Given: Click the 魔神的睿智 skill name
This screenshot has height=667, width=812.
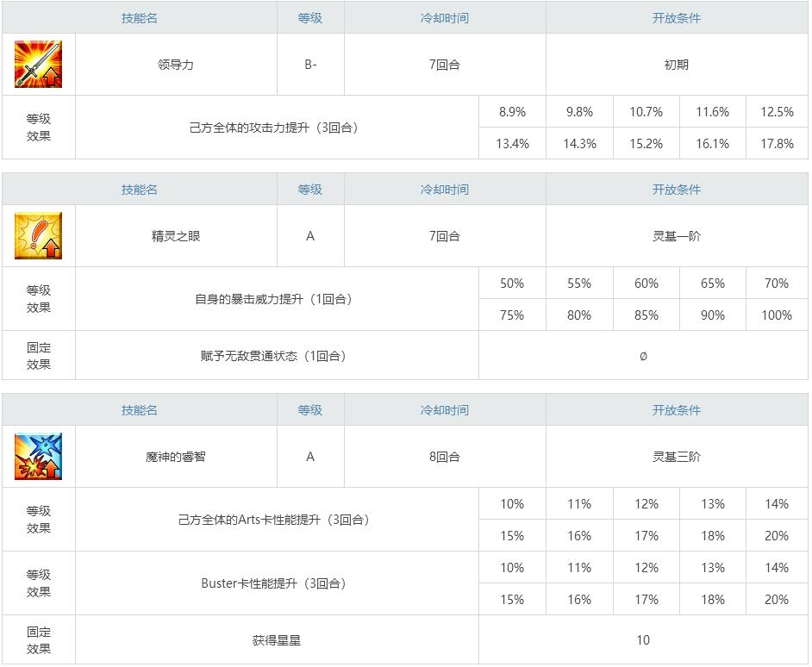Looking at the screenshot, I should click(x=176, y=457).
